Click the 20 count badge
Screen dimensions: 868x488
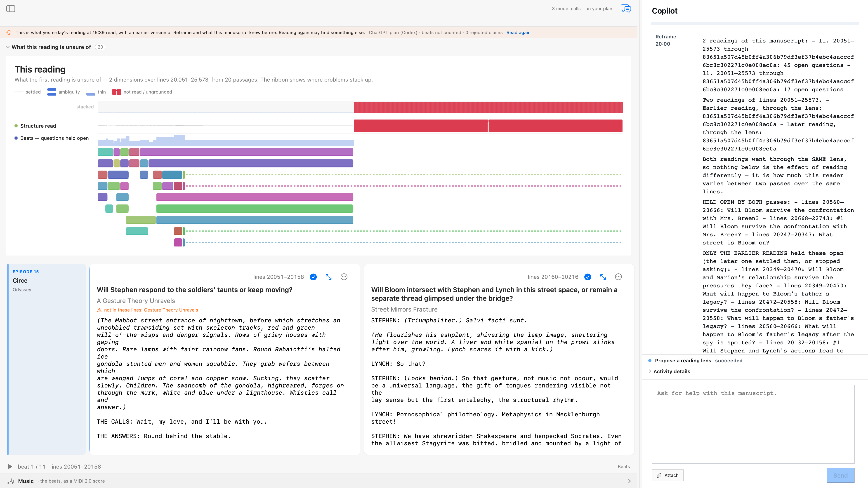point(100,47)
